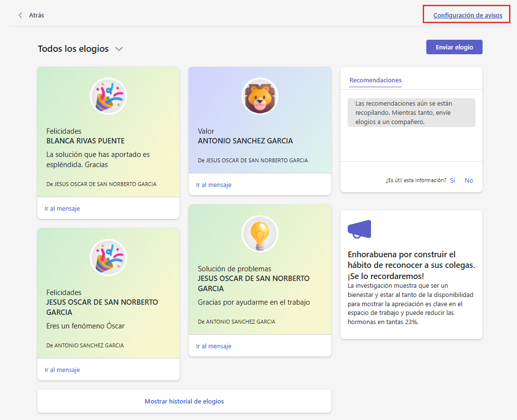517x420 pixels.
Task: Click the name BLANCA RIVAS PUENTE
Action: [x=85, y=141]
